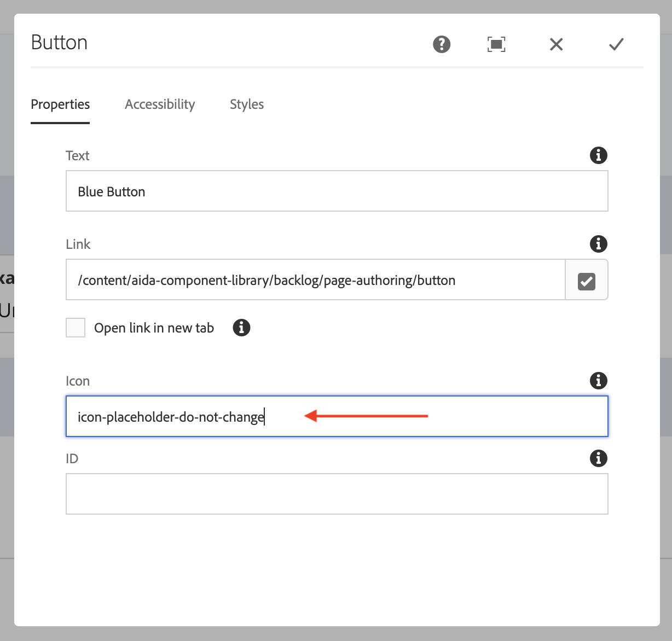Screen dimensions: 672x641
Task: Open the path picker beside the Link field
Action: (x=586, y=281)
